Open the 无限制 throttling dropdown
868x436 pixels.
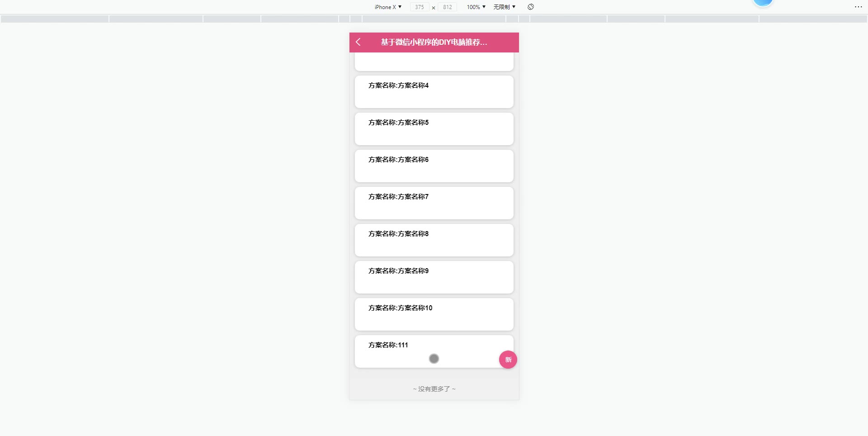(504, 7)
